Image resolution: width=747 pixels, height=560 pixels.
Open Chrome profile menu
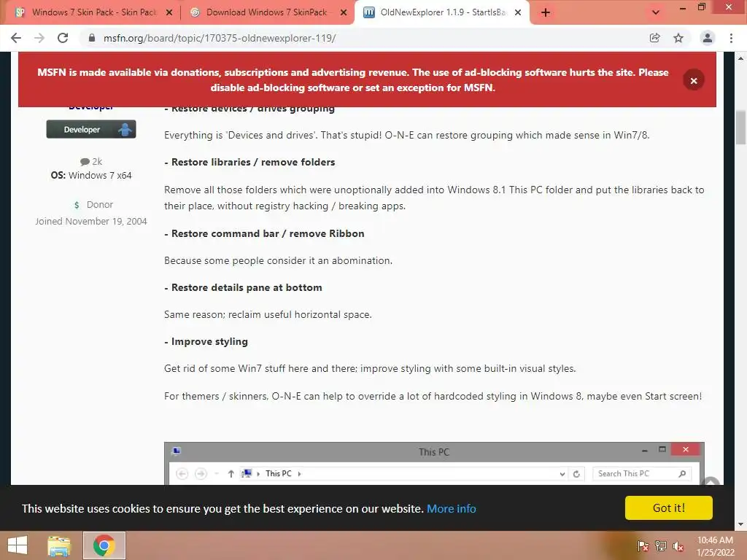(x=708, y=38)
